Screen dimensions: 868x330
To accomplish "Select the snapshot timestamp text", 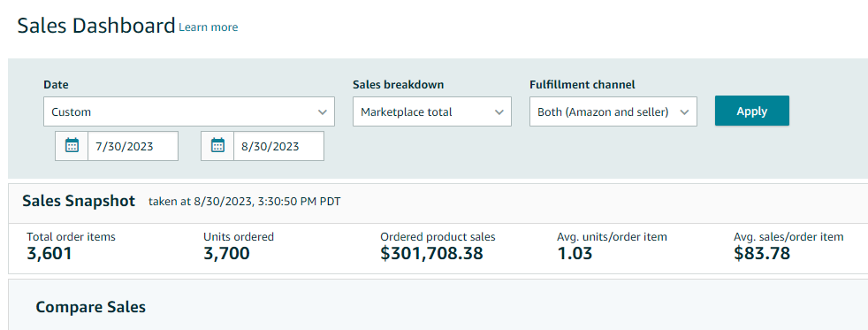I will tap(245, 202).
